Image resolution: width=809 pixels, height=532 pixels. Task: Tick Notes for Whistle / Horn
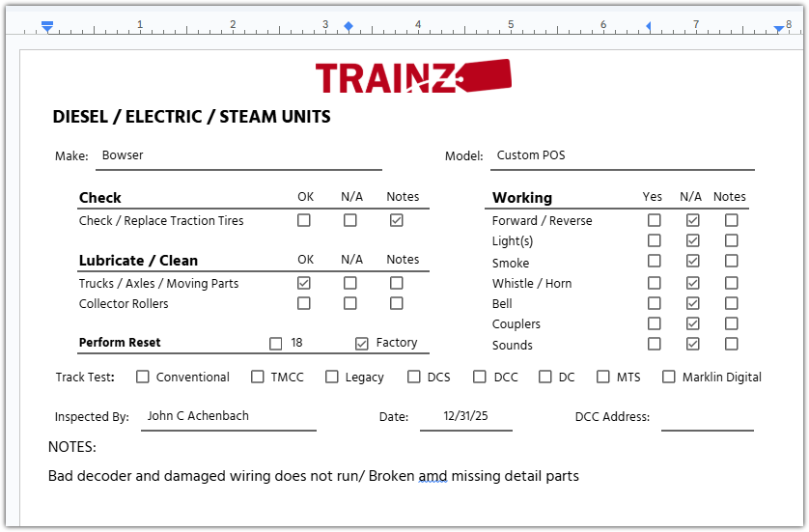tap(731, 283)
